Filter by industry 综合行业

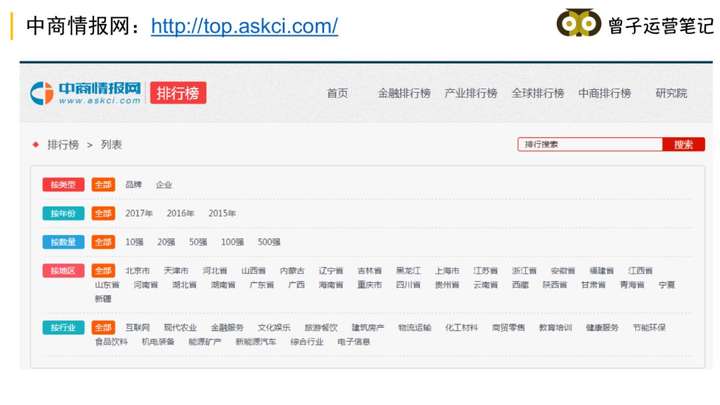307,342
